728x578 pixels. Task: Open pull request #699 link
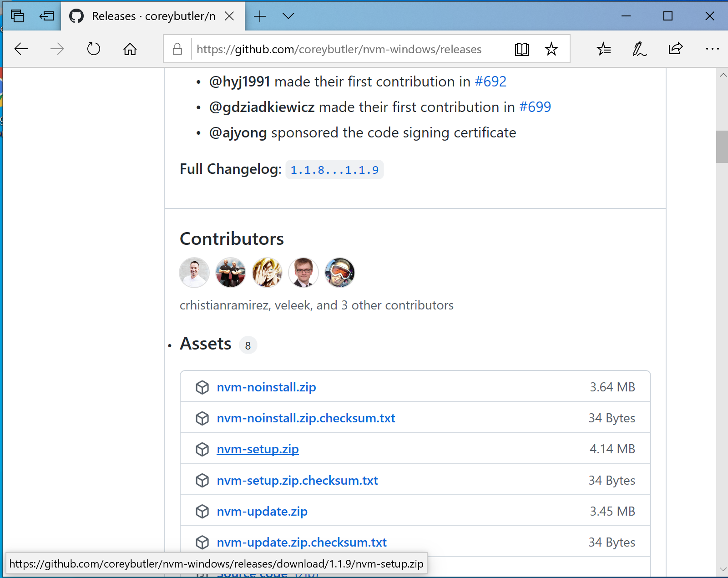[535, 107]
